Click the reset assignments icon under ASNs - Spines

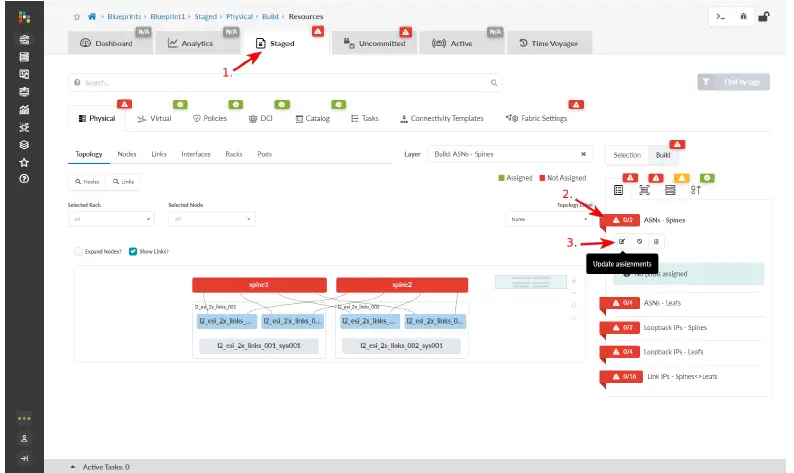[640, 242]
